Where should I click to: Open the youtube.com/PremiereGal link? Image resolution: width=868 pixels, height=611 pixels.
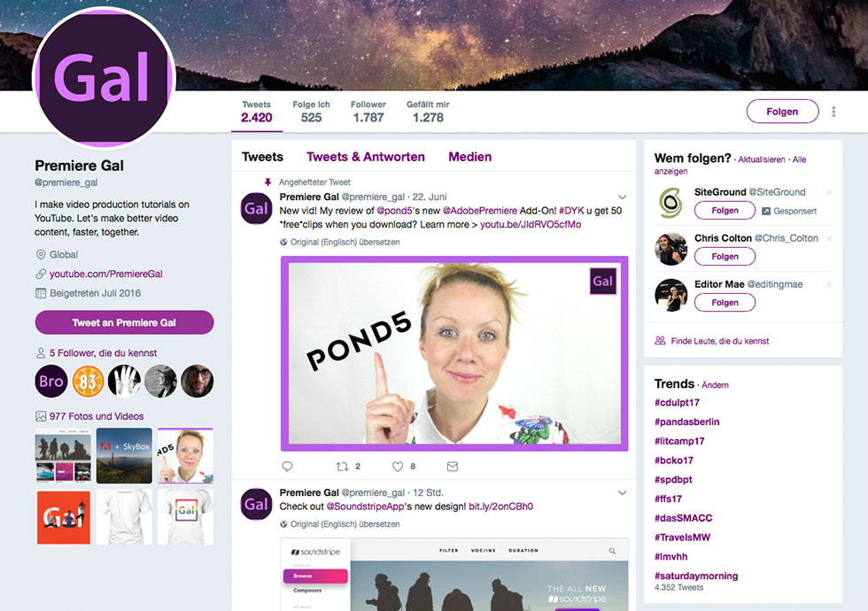point(105,274)
